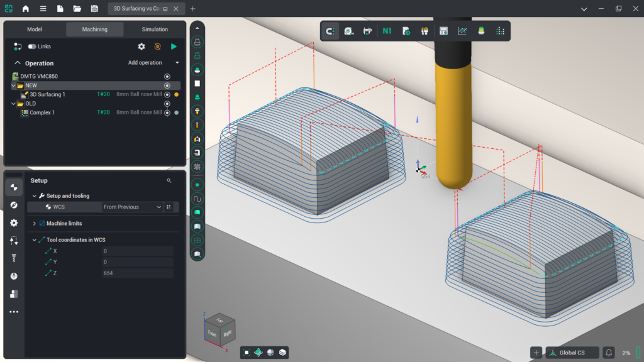Viewport: 644px width, 362px height.
Task: Open the Global CS selector button
Action: [572, 353]
